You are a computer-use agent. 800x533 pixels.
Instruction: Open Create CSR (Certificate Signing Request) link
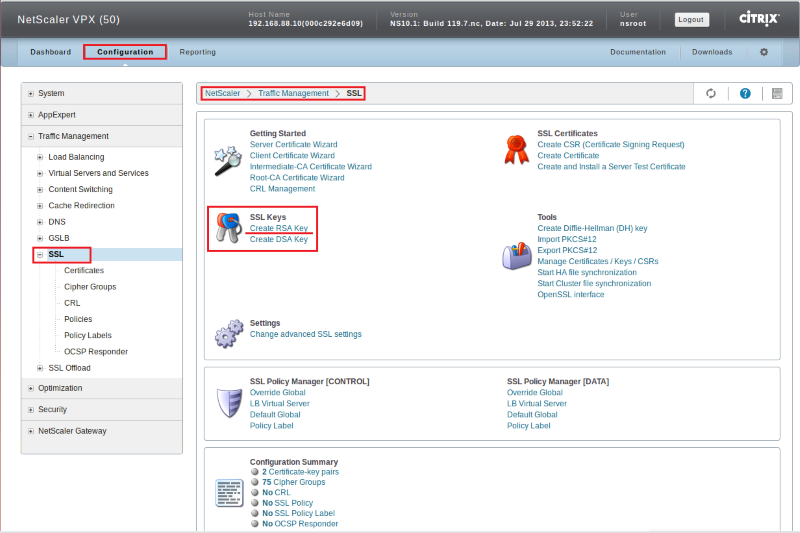tap(611, 144)
